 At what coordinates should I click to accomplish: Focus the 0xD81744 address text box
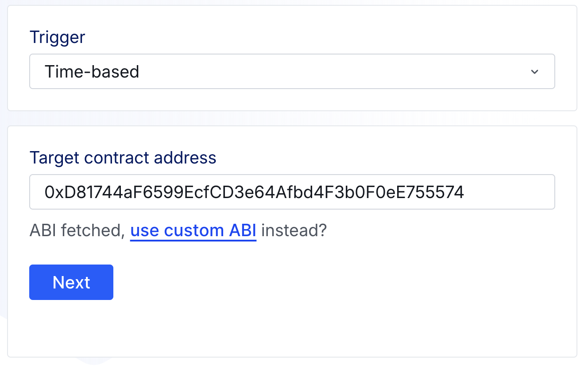click(254, 192)
